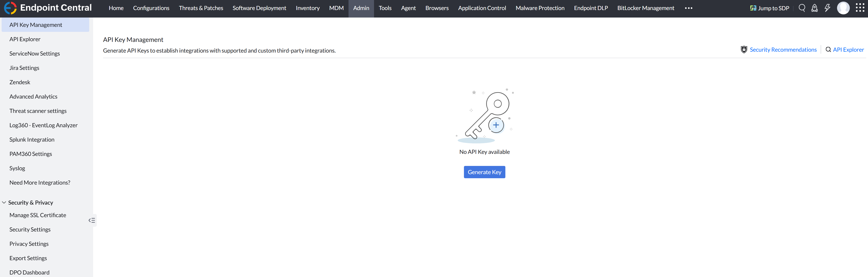Collapse the Security & Privacy section

pos(4,203)
